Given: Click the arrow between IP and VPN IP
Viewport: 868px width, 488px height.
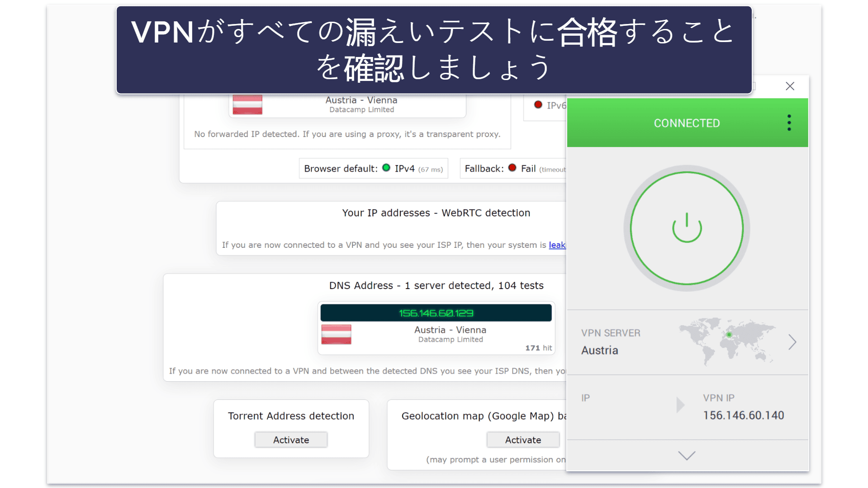Looking at the screenshot, I should pos(680,405).
